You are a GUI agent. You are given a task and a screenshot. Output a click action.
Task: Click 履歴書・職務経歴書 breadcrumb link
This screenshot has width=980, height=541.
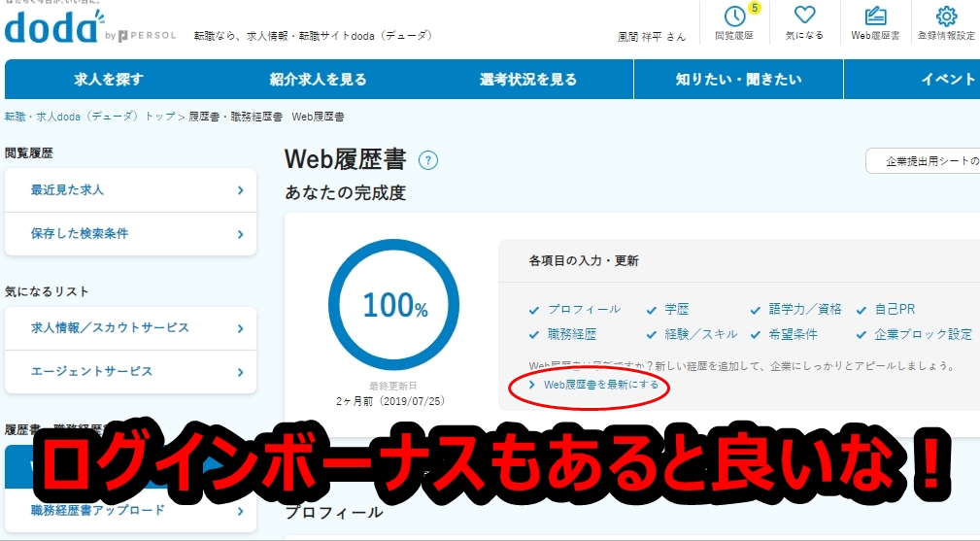pyautogui.click(x=236, y=117)
